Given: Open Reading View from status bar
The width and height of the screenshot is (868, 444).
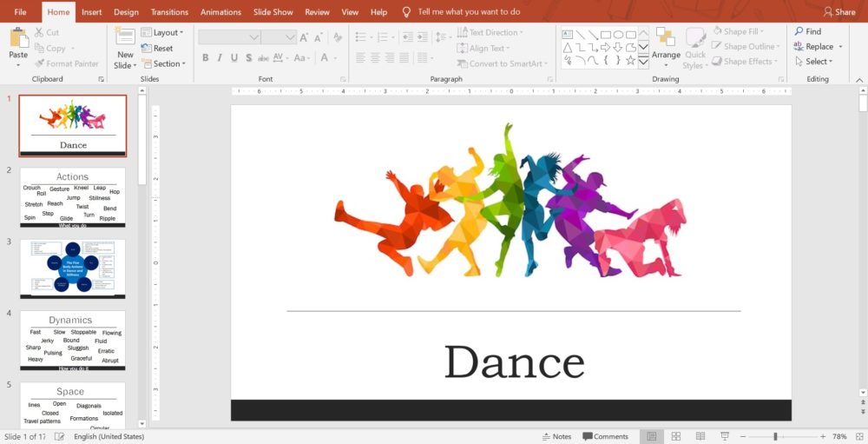Looking at the screenshot, I should point(700,436).
